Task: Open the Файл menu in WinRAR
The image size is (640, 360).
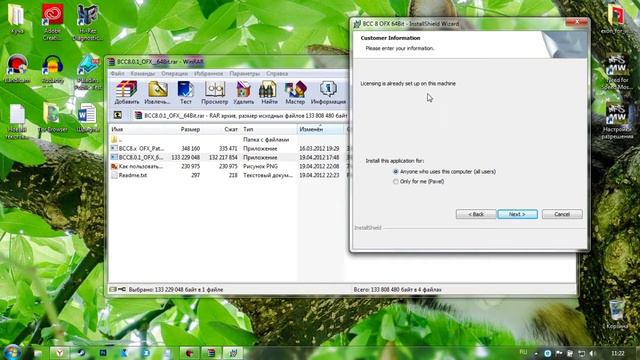Action: click(x=117, y=73)
